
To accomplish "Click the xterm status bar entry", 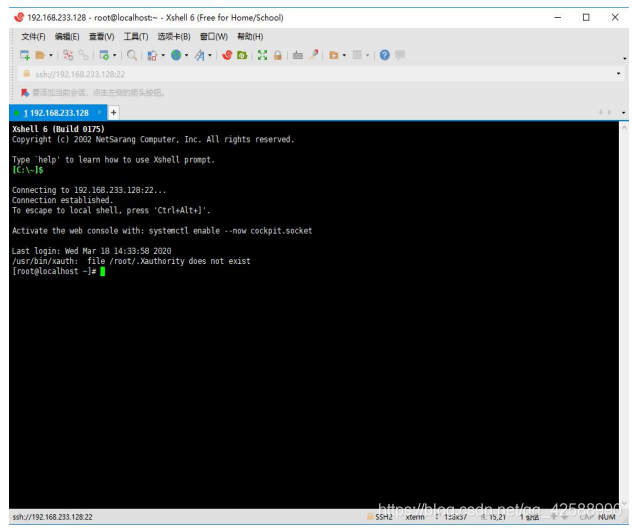I will tap(415, 517).
